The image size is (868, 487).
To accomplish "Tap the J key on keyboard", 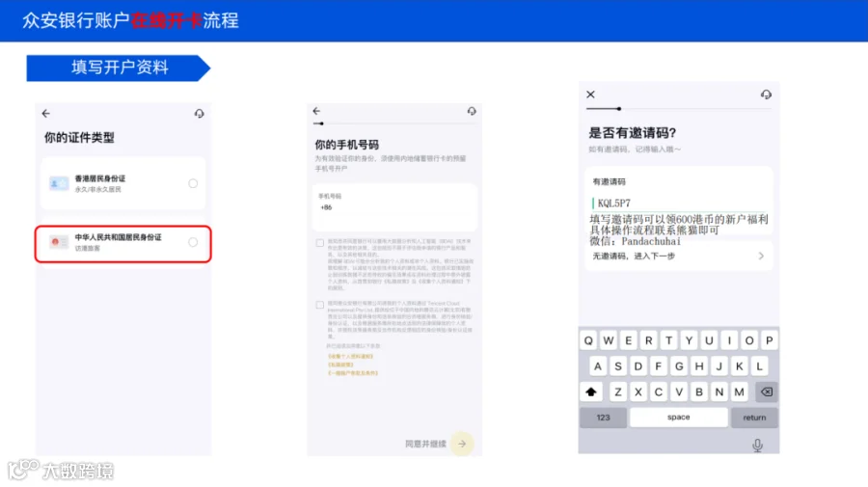I will tap(719, 366).
